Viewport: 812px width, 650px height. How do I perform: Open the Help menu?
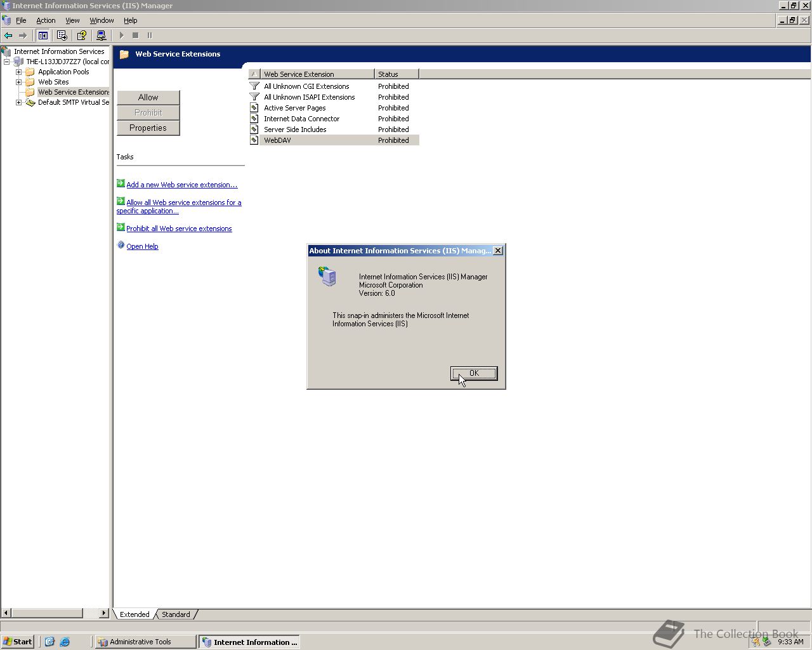130,20
